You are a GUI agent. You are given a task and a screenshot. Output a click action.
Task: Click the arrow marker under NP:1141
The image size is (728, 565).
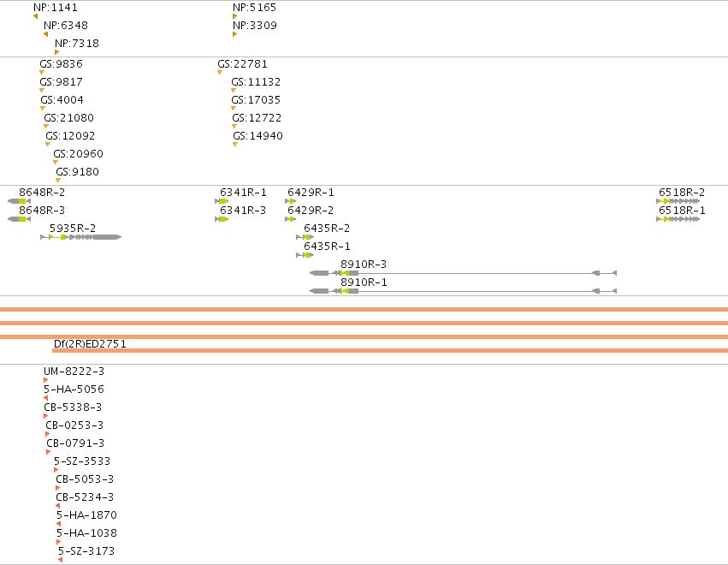click(x=35, y=17)
